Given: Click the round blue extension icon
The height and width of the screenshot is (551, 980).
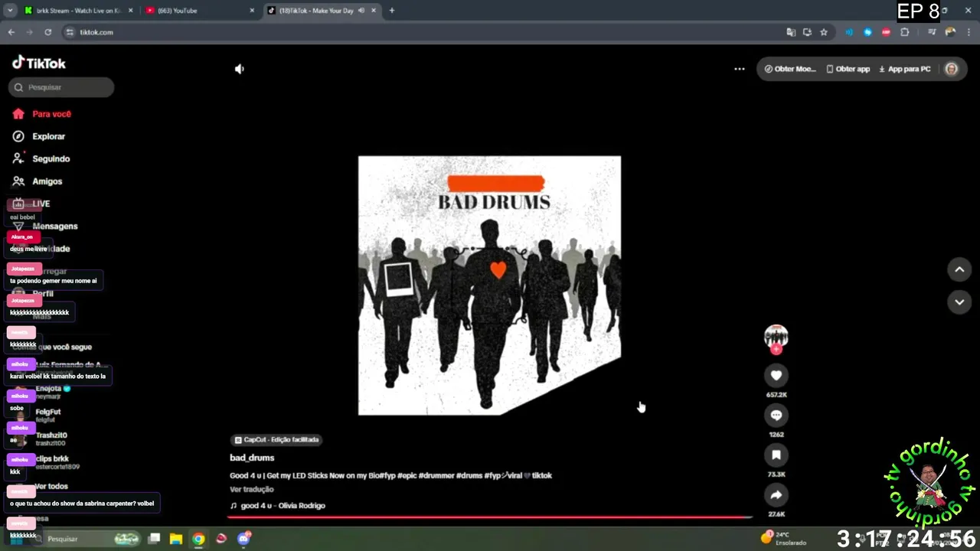Looking at the screenshot, I should point(867,32).
